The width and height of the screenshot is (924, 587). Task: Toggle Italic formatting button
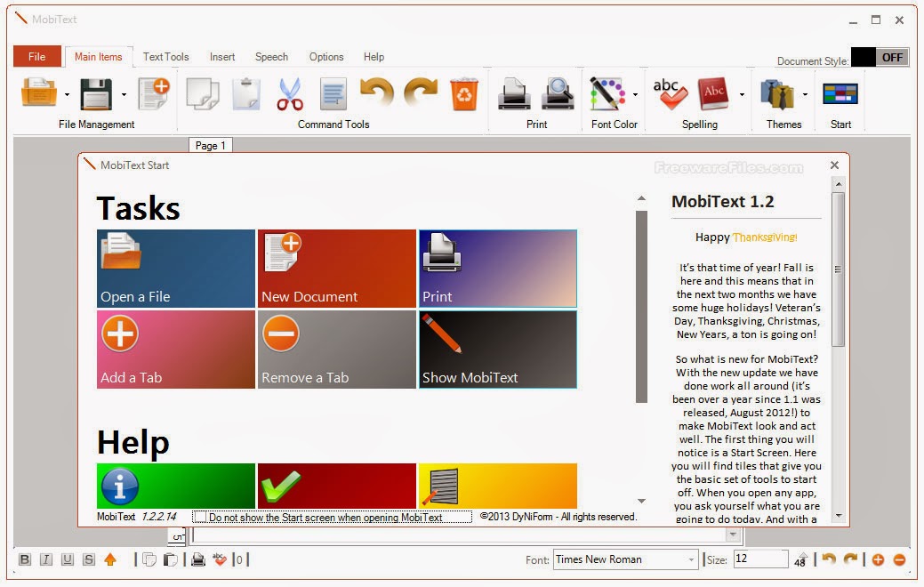46,559
